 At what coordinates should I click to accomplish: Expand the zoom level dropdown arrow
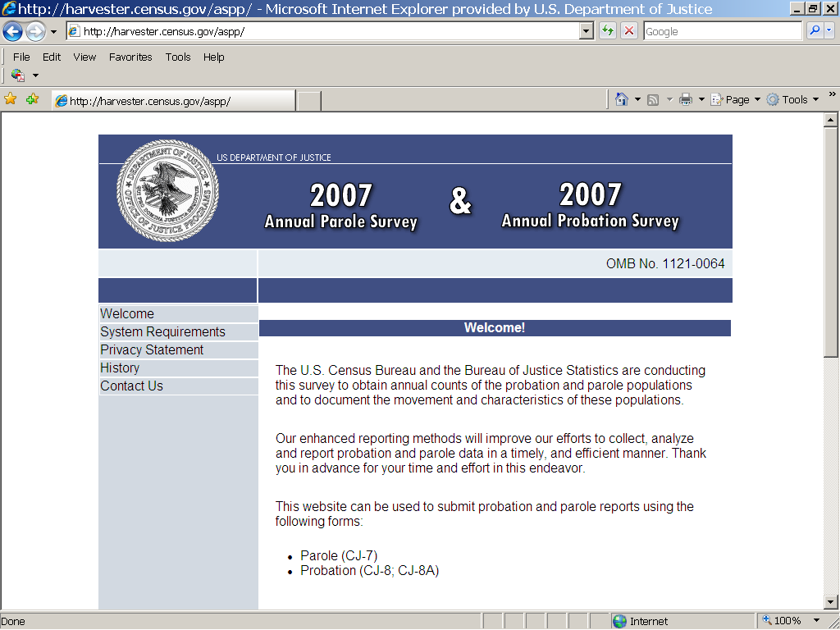click(816, 621)
